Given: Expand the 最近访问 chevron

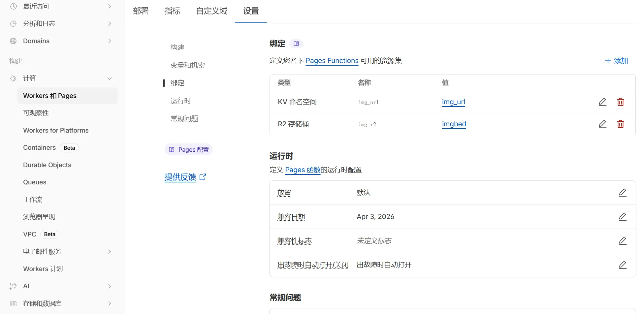Looking at the screenshot, I should 110,6.
